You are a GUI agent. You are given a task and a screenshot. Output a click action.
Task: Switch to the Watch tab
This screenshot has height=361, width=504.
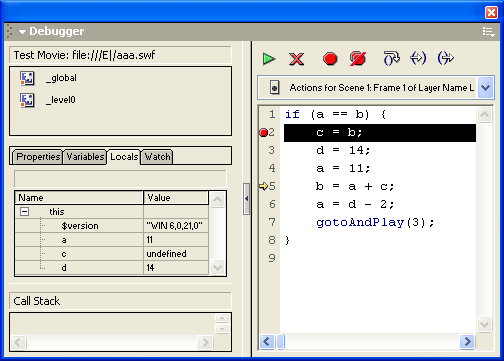coord(157,157)
